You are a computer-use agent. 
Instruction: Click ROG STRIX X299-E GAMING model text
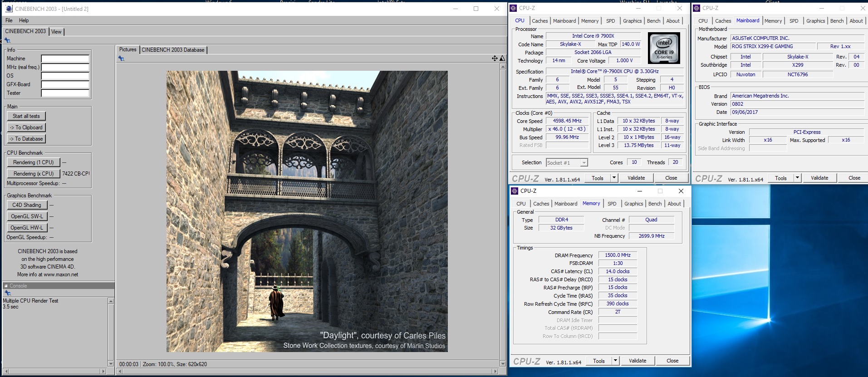point(762,46)
